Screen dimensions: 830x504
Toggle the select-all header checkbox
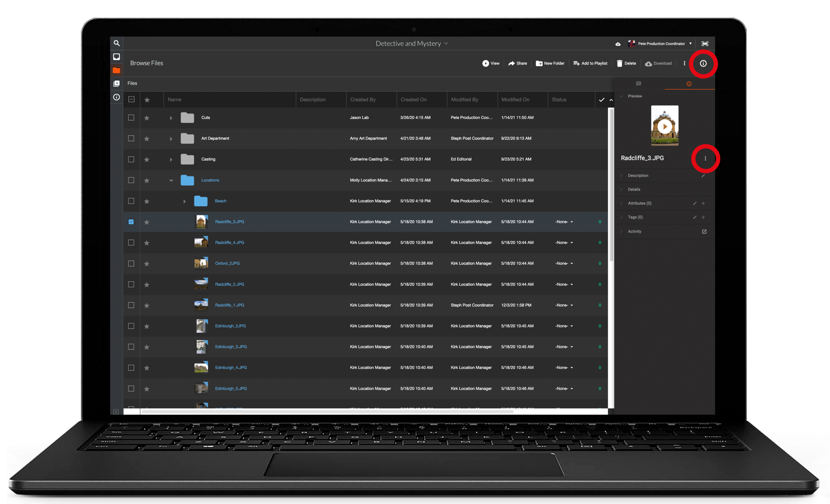click(131, 99)
